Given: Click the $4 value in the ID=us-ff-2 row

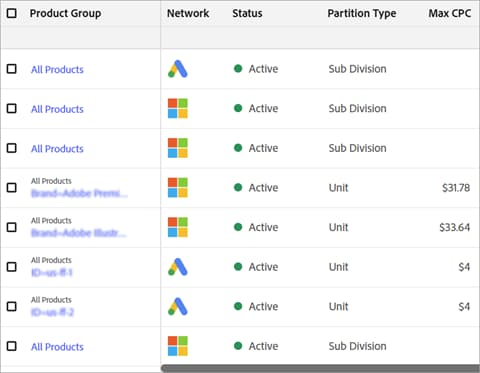Looking at the screenshot, I should coord(464,307).
